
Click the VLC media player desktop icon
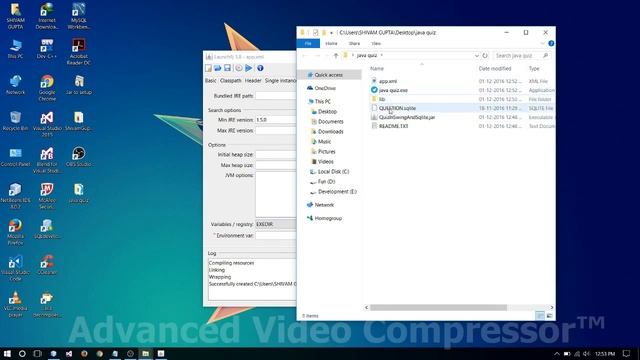tap(15, 304)
